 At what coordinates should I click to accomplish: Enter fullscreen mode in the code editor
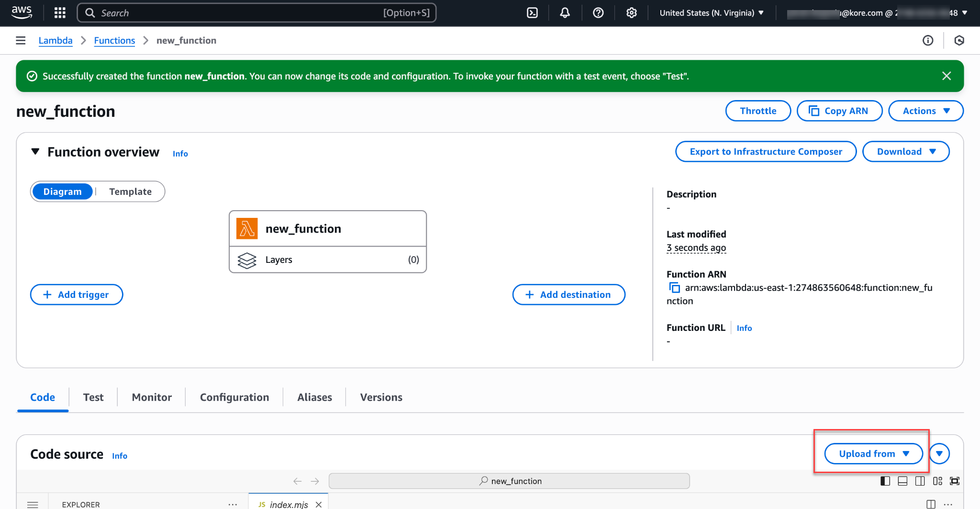(955, 481)
